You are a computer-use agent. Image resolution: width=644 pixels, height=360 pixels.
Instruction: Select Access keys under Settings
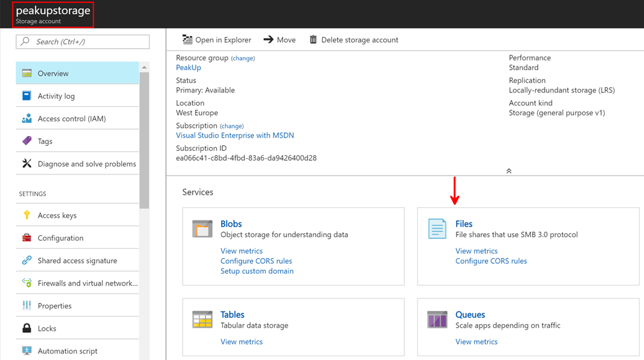coord(77,215)
